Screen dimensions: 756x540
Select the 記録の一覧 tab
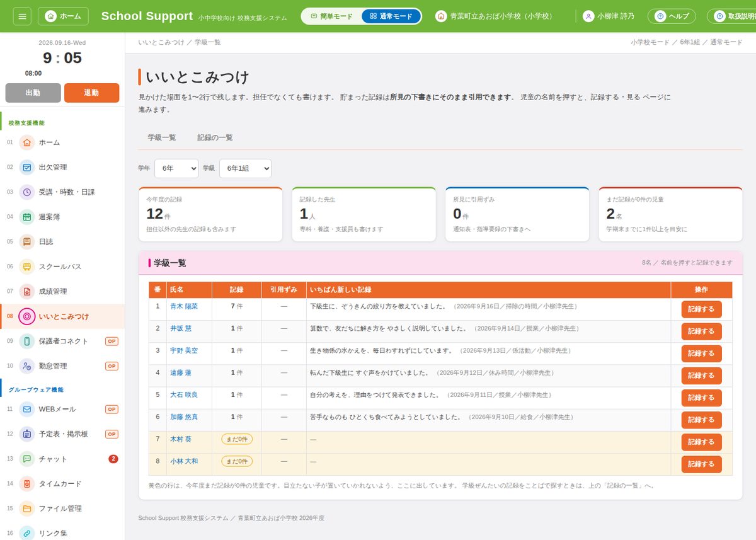click(x=215, y=137)
